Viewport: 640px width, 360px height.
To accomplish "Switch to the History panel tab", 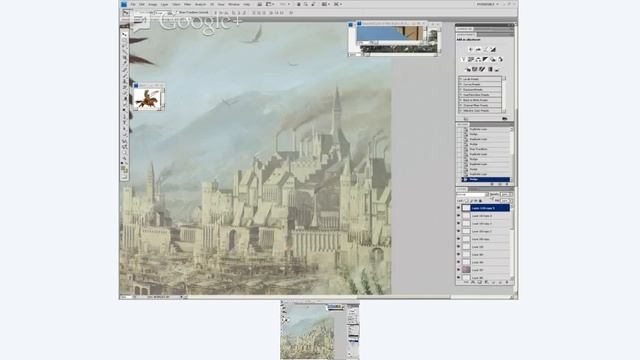I will (462, 124).
